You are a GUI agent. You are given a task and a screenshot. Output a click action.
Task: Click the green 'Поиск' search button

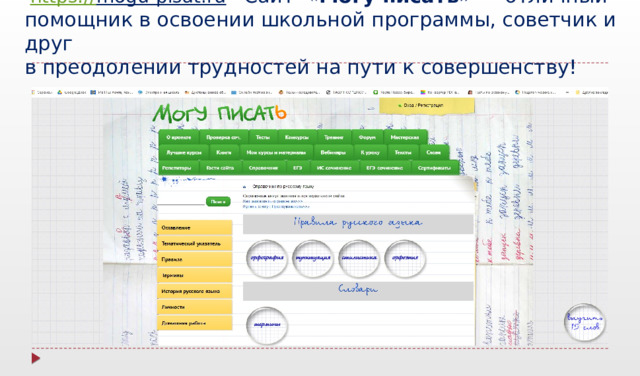218,202
